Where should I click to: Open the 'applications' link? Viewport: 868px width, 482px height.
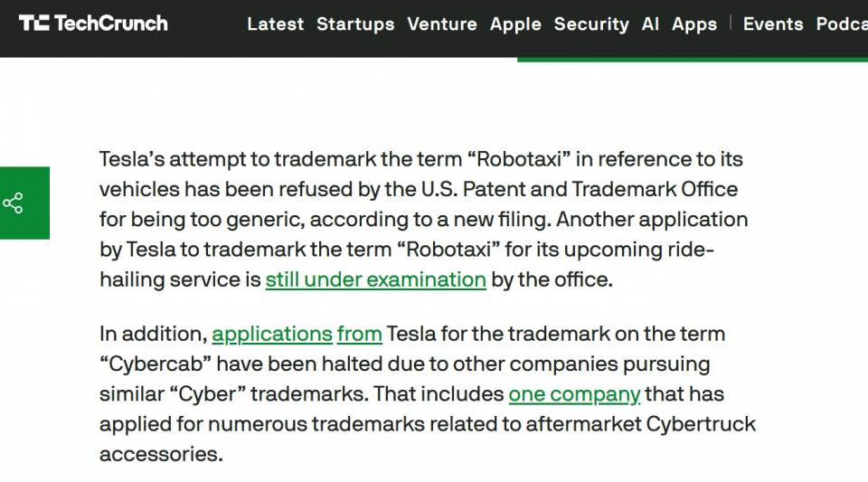[x=272, y=335]
